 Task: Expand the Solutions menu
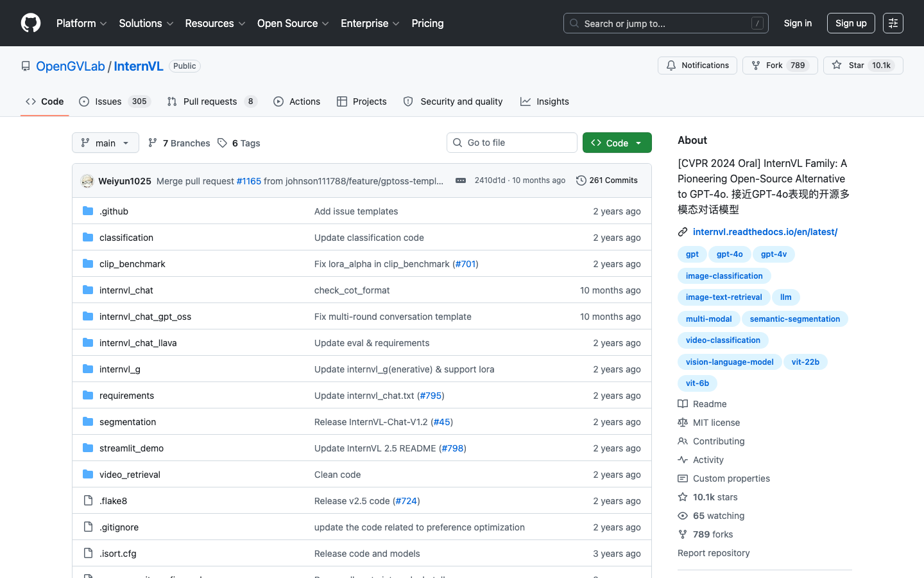tap(146, 23)
